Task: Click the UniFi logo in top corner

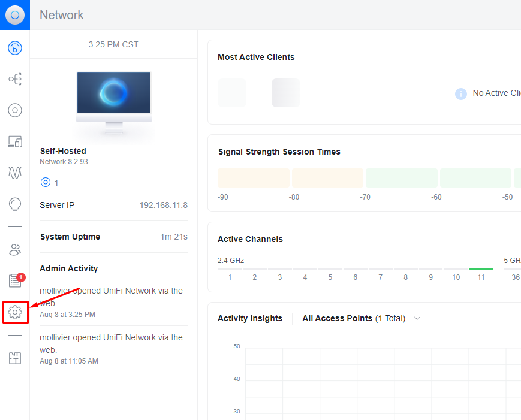Action: (15, 15)
